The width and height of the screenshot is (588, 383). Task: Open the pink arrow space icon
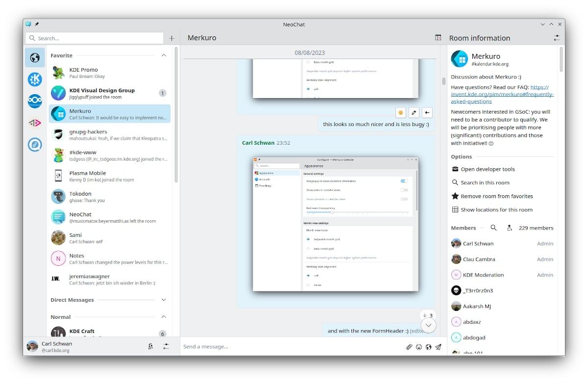(x=35, y=123)
